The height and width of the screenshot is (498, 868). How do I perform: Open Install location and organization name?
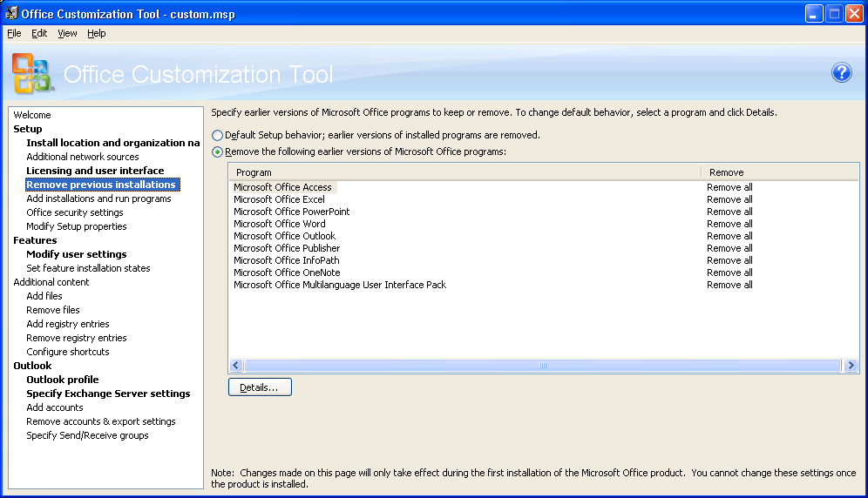113,143
